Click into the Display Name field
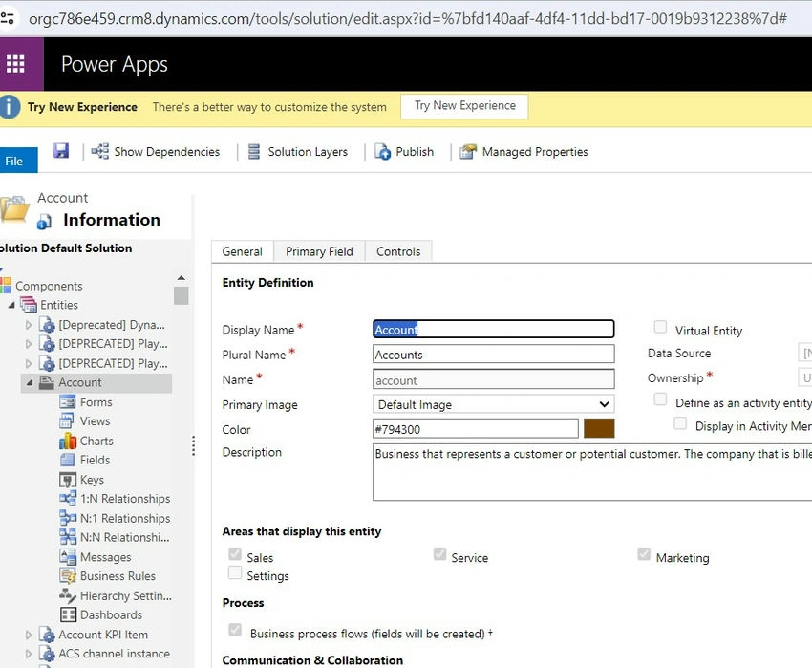 (494, 329)
